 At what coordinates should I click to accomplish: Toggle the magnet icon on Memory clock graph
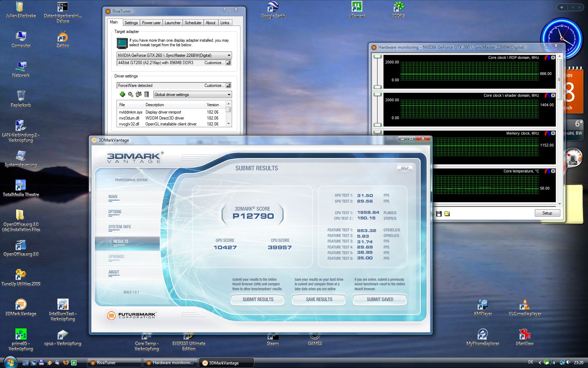click(x=547, y=133)
